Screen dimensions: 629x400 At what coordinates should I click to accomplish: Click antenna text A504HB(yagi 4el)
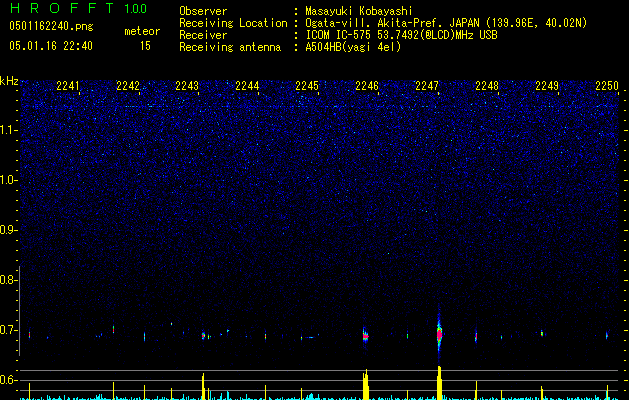tap(353, 47)
